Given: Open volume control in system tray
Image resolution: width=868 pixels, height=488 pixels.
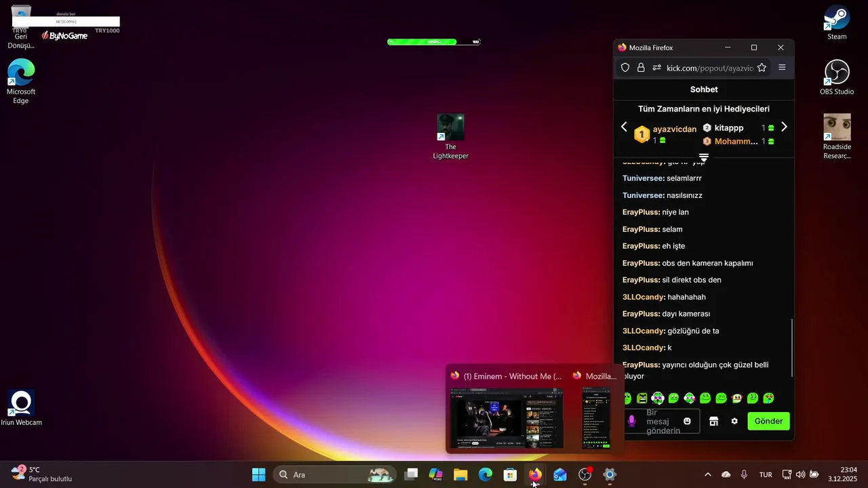Looking at the screenshot, I should [800, 474].
